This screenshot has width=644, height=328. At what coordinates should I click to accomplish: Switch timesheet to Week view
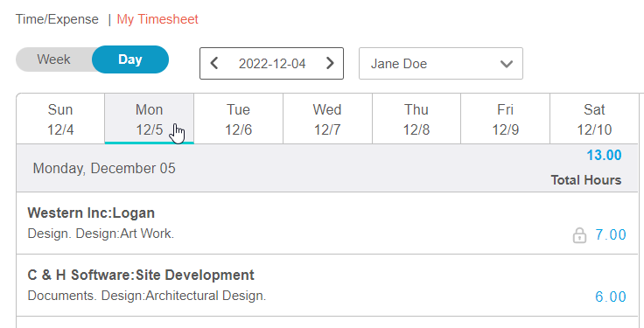point(53,59)
